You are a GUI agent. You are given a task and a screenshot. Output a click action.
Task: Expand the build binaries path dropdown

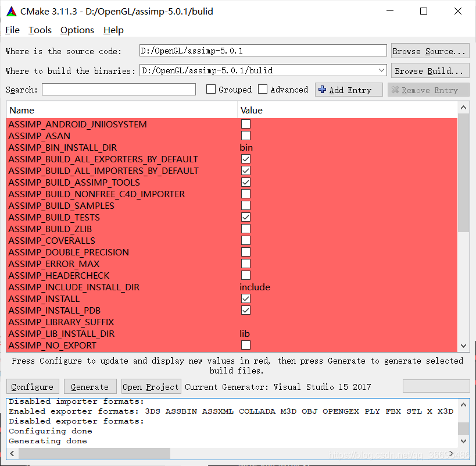[x=382, y=70]
